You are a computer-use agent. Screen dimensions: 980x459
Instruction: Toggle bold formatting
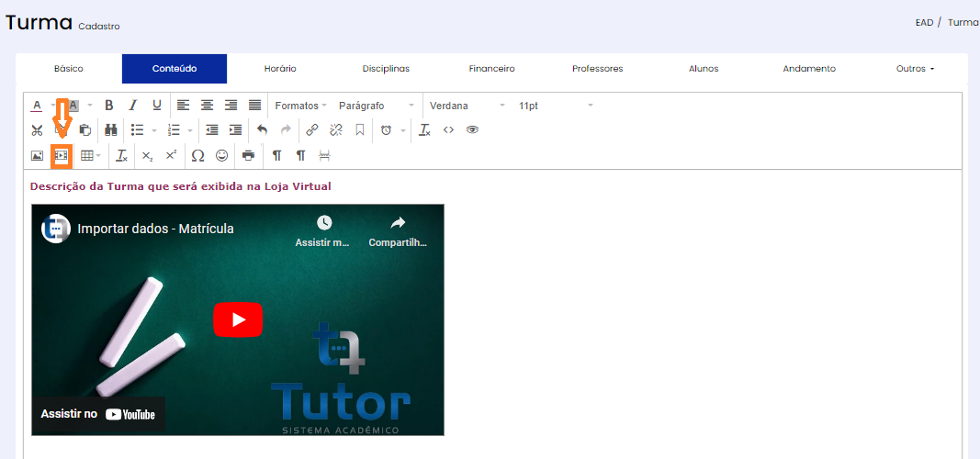point(108,106)
